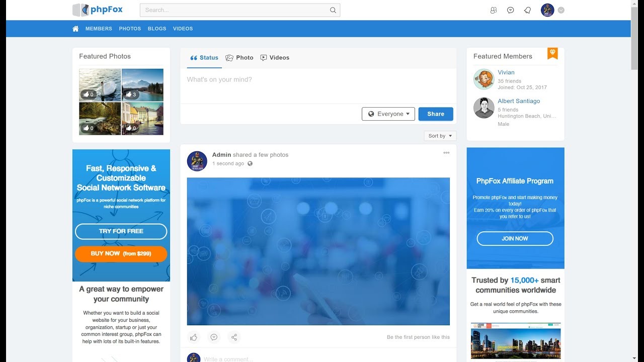Open the shared blurred photo
This screenshot has width=644, height=362.
[x=318, y=251]
